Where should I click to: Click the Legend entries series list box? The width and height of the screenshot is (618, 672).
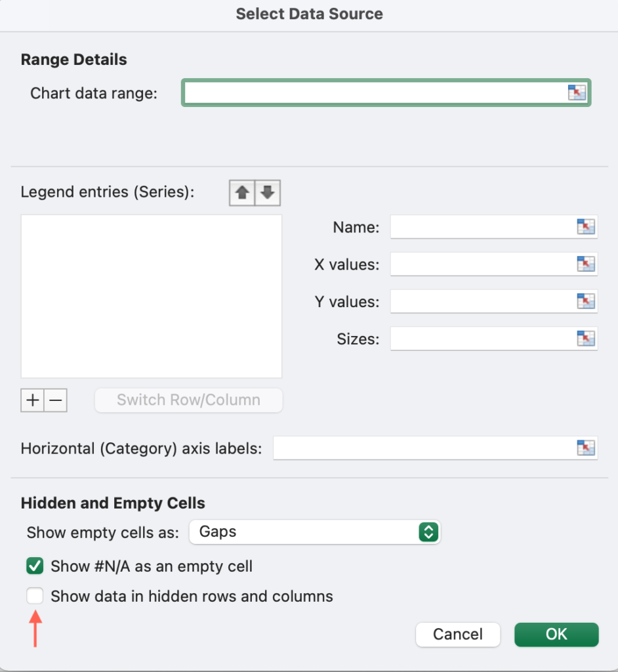pyautogui.click(x=152, y=296)
